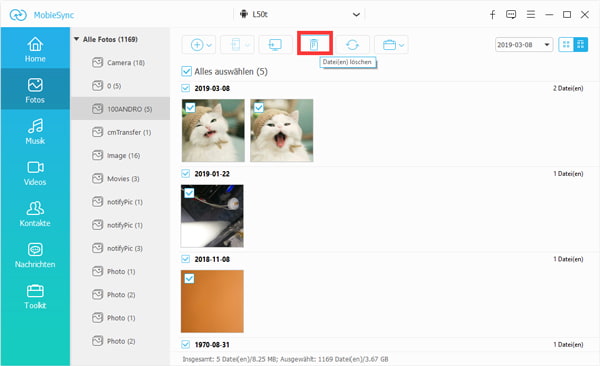Open the Kontakte section
Viewport: 600px width, 366px height.
35,214
